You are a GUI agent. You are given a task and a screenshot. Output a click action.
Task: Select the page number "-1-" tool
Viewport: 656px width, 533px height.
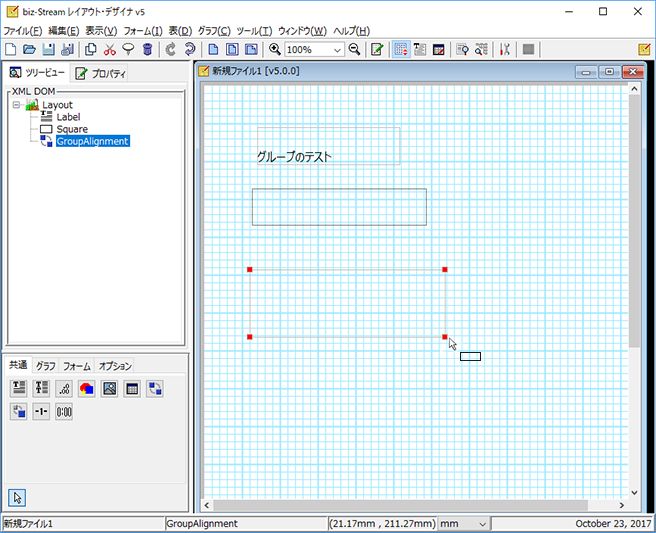tap(41, 412)
